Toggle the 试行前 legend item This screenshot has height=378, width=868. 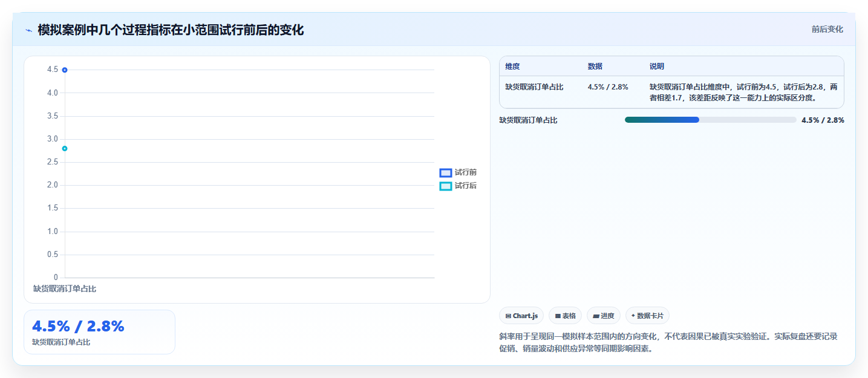click(x=458, y=172)
